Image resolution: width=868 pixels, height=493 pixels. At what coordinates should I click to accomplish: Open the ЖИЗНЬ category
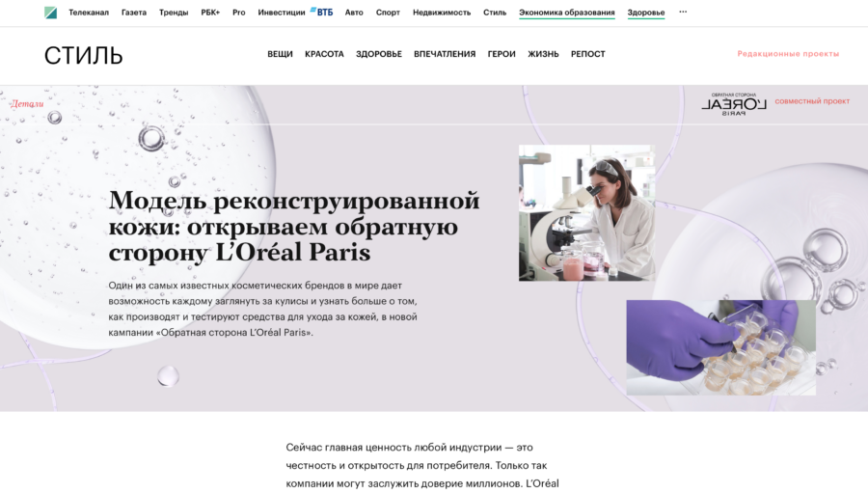(543, 54)
